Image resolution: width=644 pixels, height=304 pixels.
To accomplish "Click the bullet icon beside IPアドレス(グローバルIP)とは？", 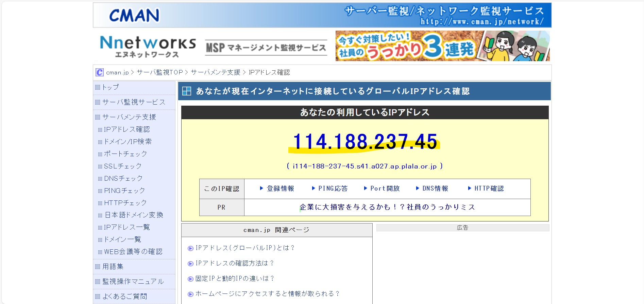I will point(190,248).
